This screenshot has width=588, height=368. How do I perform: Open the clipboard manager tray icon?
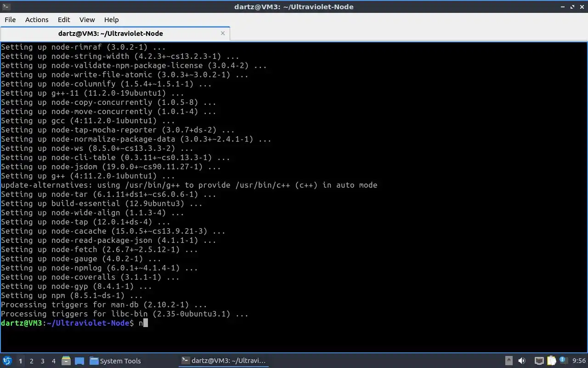point(551,361)
